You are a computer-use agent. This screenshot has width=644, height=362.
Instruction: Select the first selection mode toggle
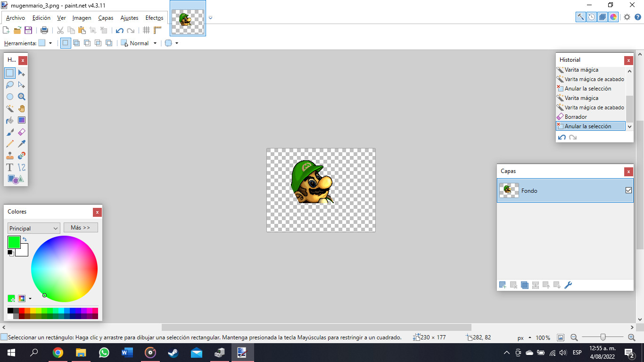(65, 43)
